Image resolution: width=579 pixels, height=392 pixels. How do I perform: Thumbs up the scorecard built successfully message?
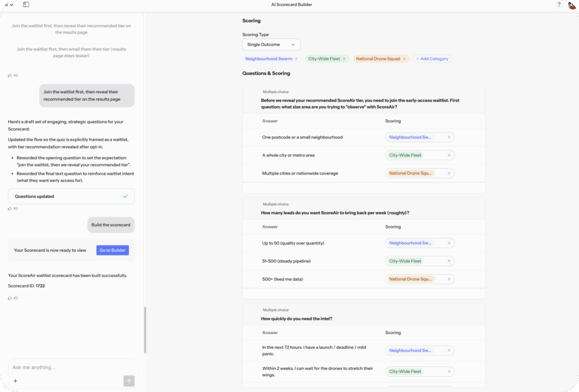point(10,297)
